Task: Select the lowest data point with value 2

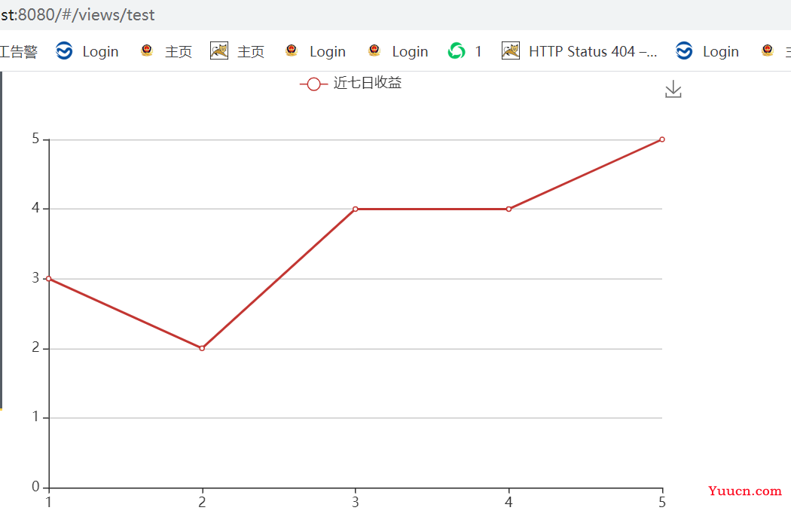Action: tap(202, 348)
